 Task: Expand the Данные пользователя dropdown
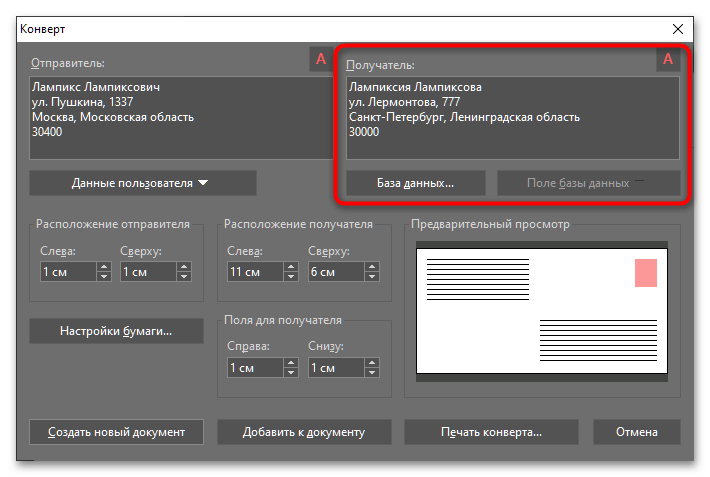142,183
